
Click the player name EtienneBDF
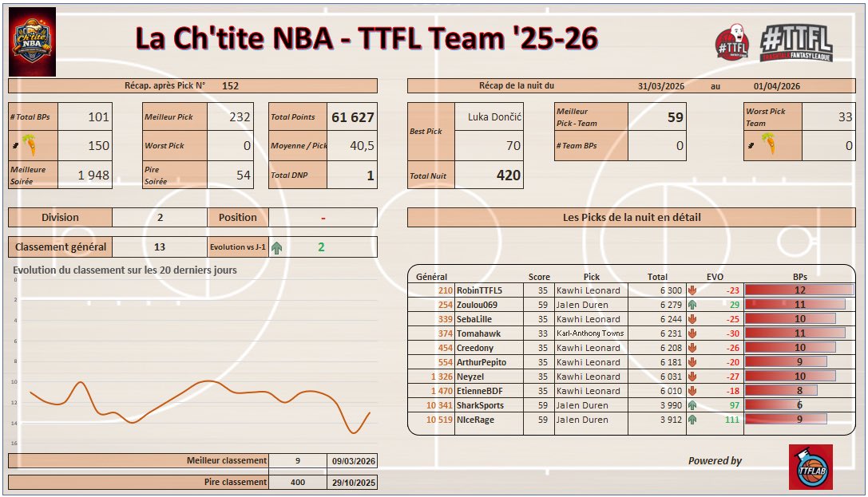(479, 391)
